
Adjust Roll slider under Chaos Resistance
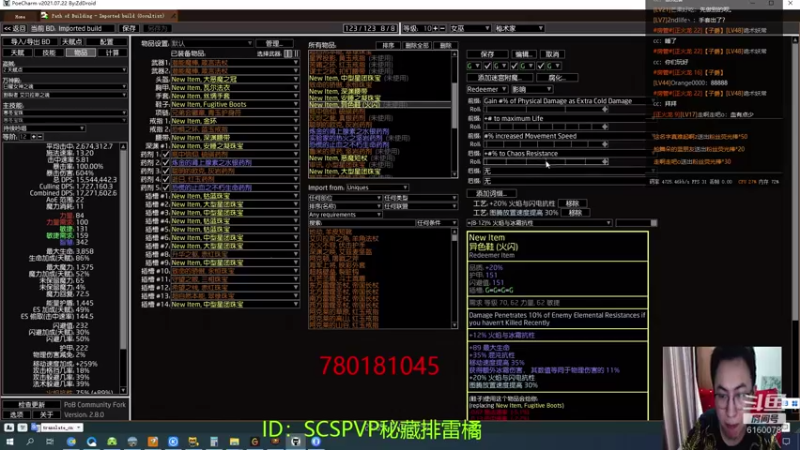[x=546, y=162]
